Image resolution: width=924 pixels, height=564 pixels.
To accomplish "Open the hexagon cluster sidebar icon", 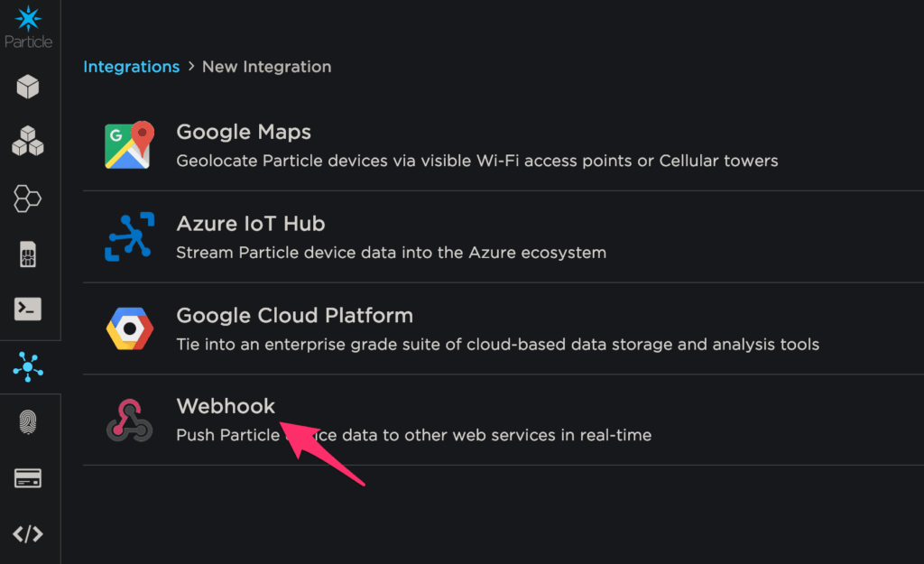I will click(x=28, y=198).
